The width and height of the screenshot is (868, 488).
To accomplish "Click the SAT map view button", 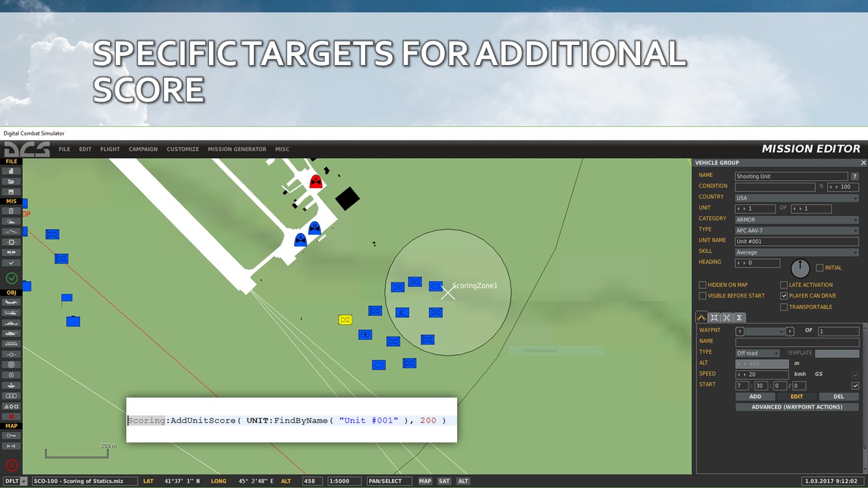I will pyautogui.click(x=444, y=481).
